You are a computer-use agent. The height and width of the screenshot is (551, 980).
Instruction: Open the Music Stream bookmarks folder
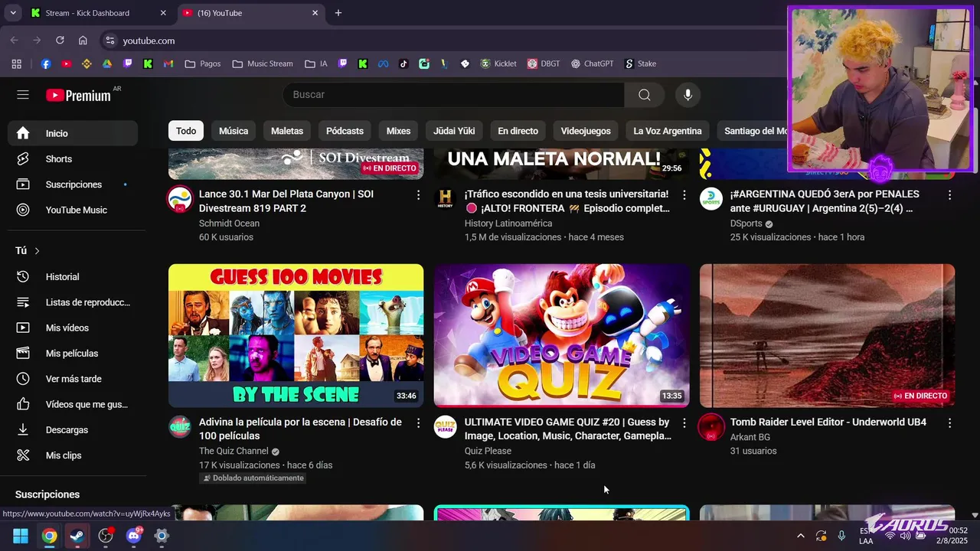[263, 64]
